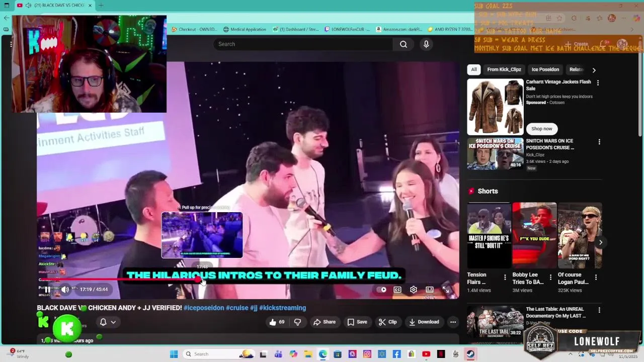Click the Share button
Image resolution: width=644 pixels, height=362 pixels.
325,322
